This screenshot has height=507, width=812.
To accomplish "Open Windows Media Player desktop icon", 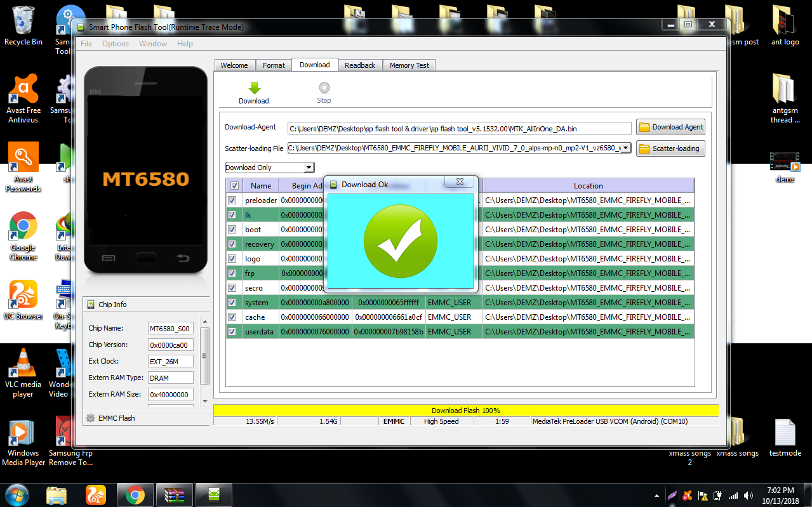I will point(23,442).
